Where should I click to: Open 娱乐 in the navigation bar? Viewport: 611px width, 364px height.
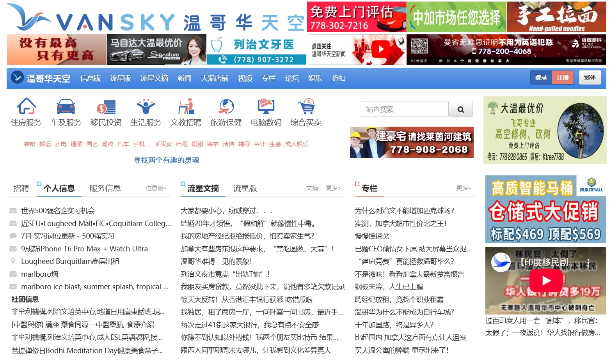click(315, 78)
